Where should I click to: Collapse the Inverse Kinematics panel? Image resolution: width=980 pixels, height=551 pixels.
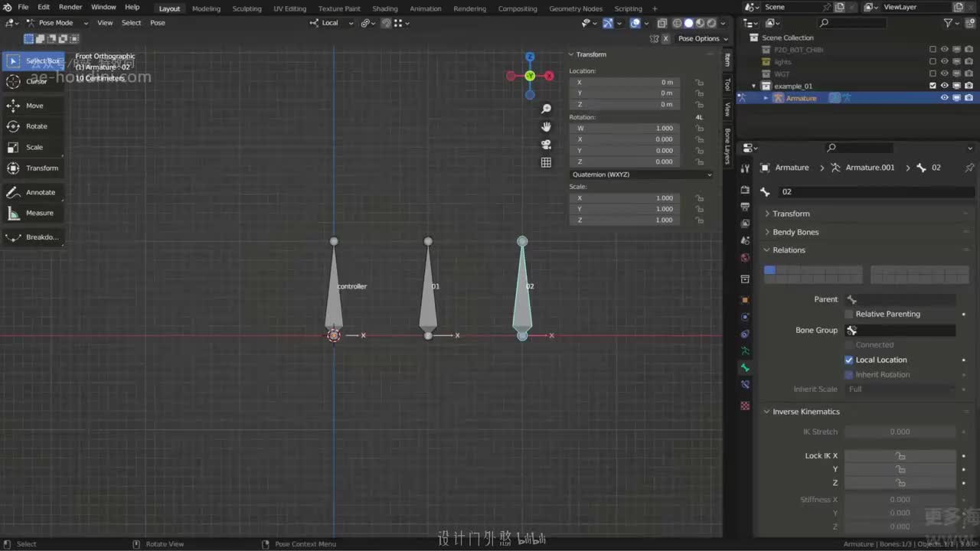[805, 412]
